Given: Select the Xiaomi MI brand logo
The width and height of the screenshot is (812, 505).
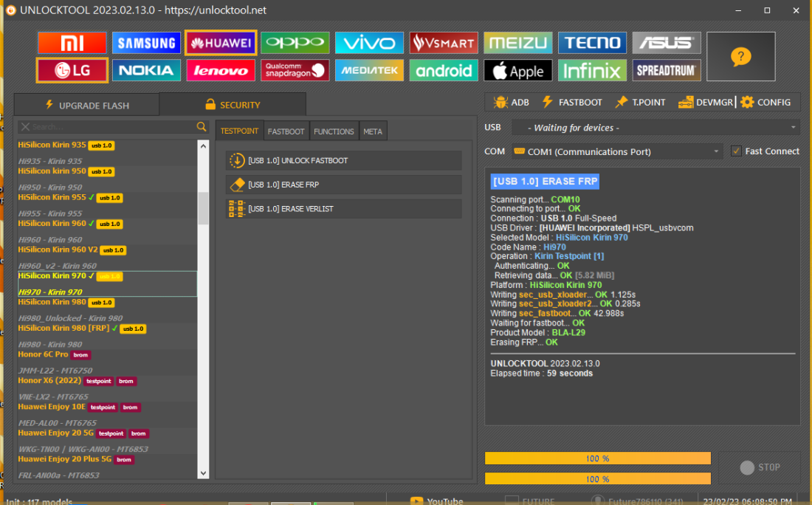Looking at the screenshot, I should click(x=72, y=43).
